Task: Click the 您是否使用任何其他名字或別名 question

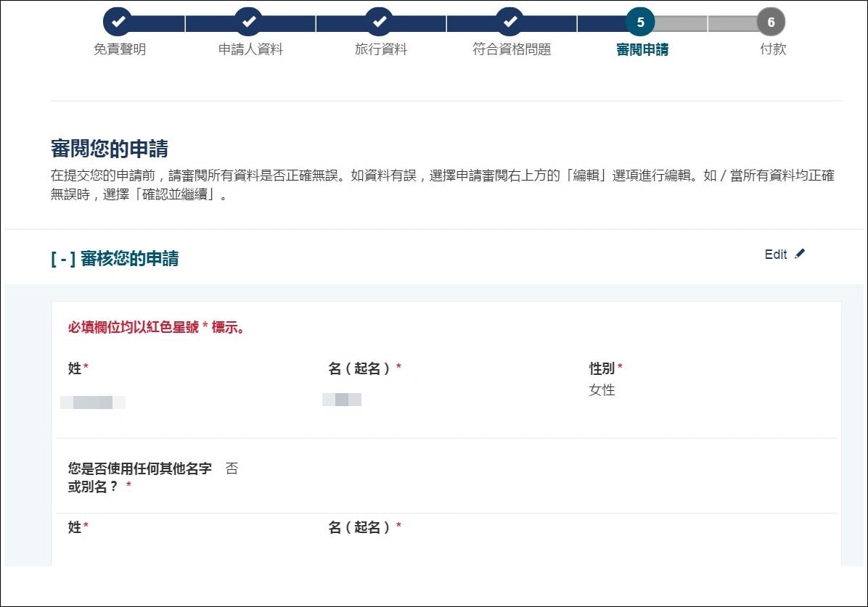Action: click(x=139, y=477)
